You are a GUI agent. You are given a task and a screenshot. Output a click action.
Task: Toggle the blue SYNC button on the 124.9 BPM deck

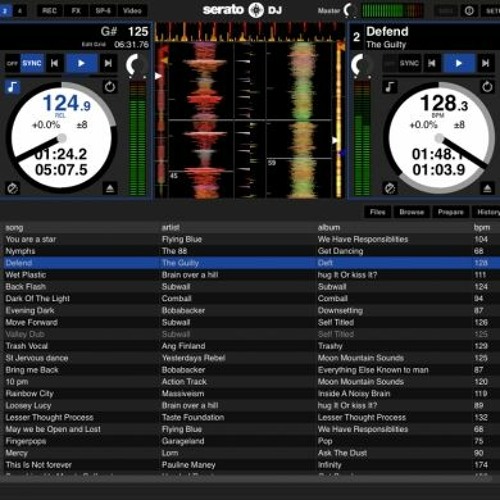[32, 63]
